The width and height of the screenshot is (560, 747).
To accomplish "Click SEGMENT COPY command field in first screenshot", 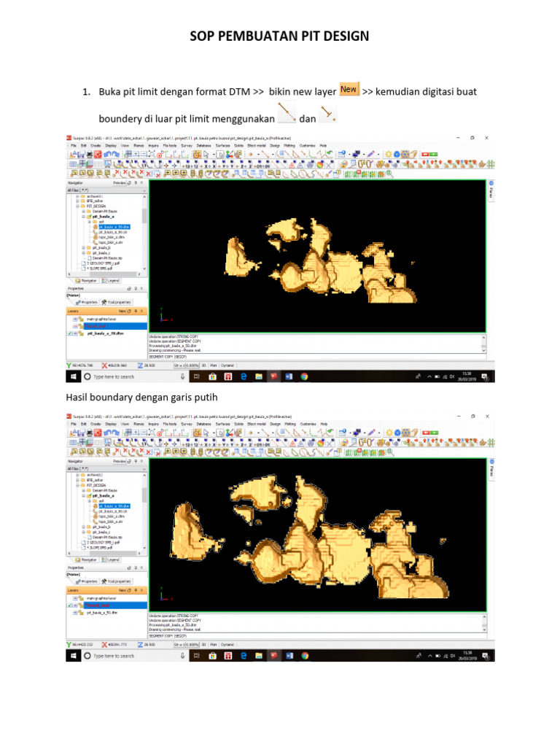I will click(x=317, y=356).
